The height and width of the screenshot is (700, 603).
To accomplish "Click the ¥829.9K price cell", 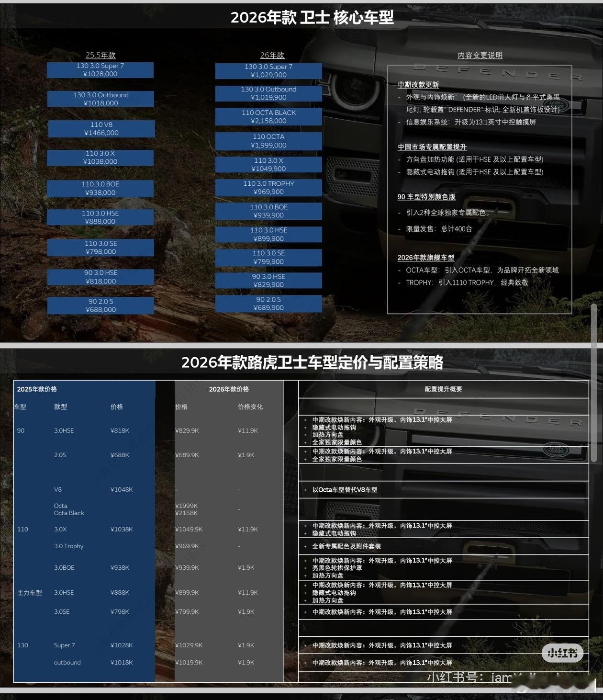I will click(x=187, y=430).
